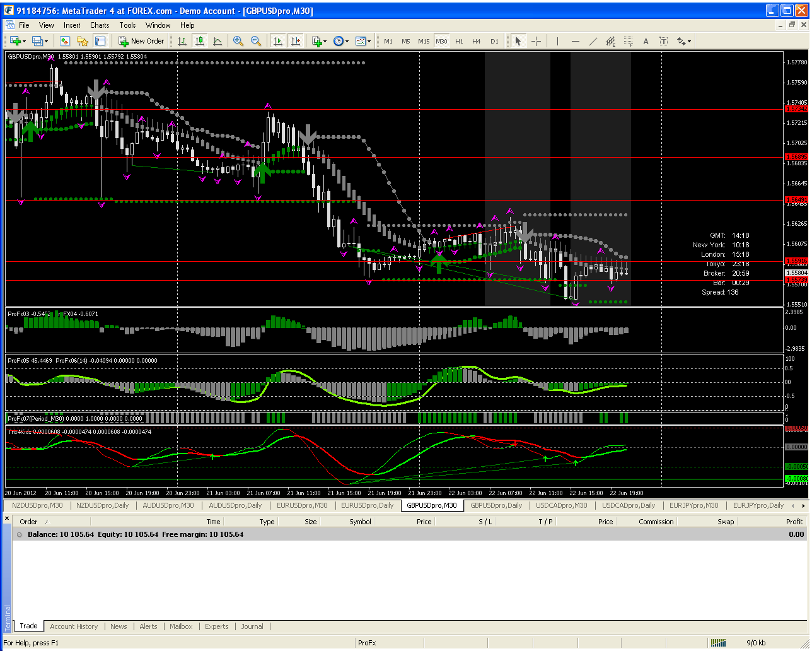Viewport: 812px width, 651px height.
Task: Open the News terminal tab
Action: point(119,626)
